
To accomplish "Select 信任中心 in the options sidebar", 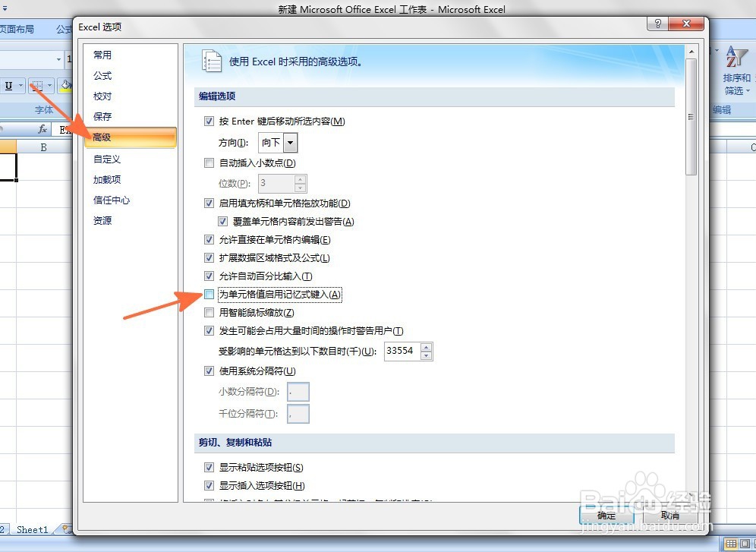I will tap(131, 200).
